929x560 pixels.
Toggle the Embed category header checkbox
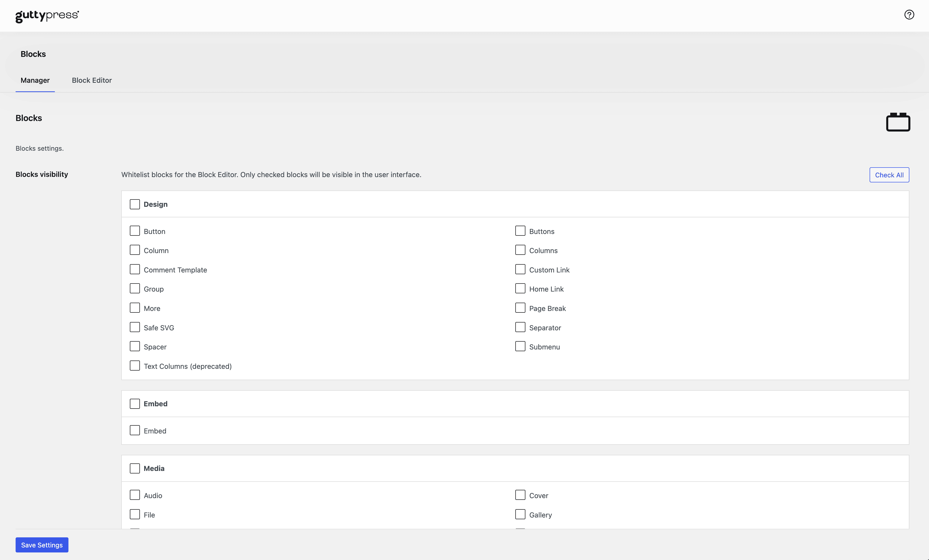point(135,404)
